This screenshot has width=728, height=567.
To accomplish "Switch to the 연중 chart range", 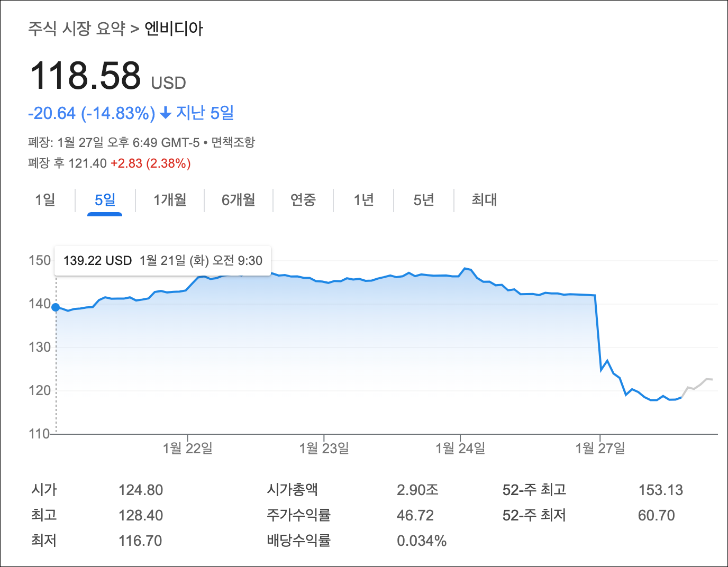I will (303, 200).
